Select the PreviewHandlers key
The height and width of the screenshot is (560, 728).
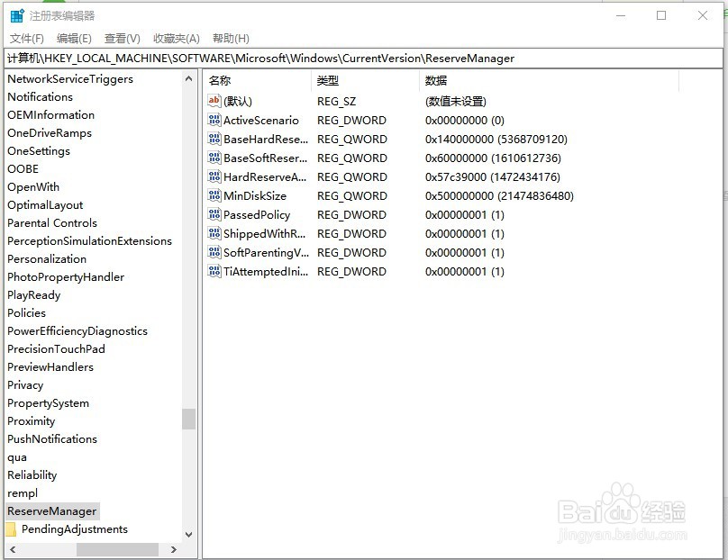(x=50, y=367)
